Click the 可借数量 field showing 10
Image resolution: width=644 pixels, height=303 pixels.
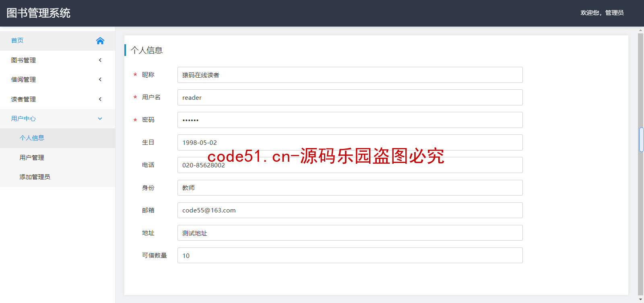[350, 256]
